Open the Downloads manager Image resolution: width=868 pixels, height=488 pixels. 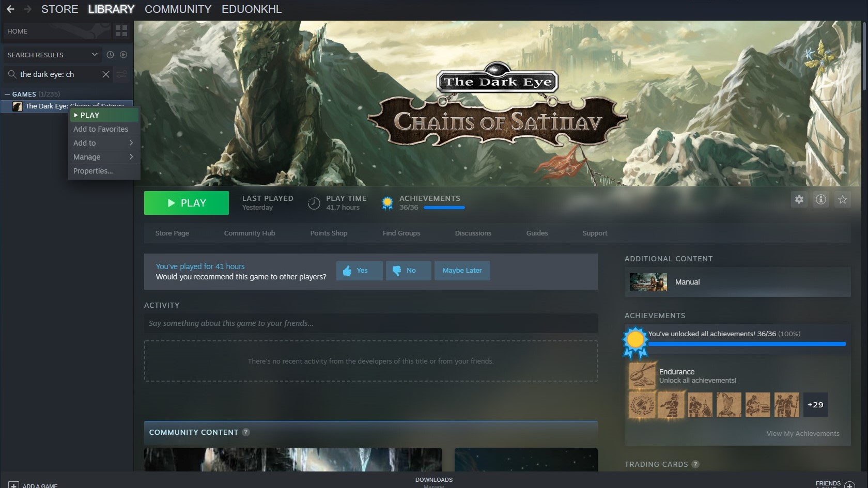point(434,482)
